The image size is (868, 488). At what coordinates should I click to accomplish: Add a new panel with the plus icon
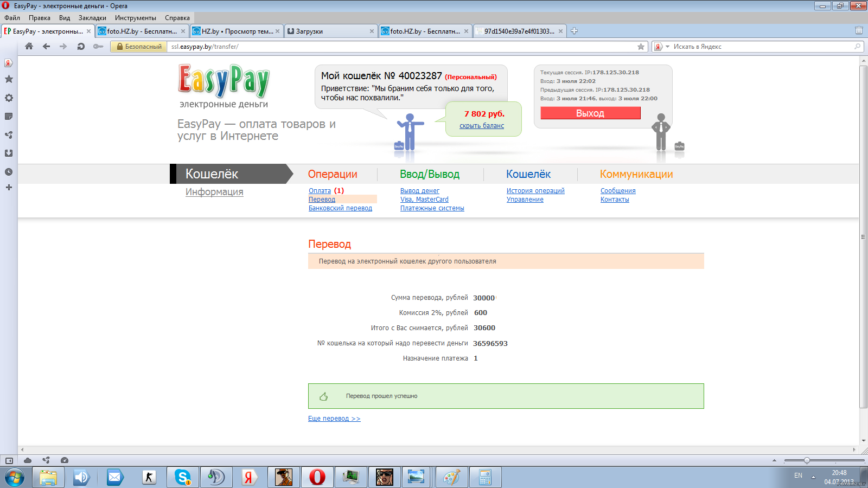(9, 188)
